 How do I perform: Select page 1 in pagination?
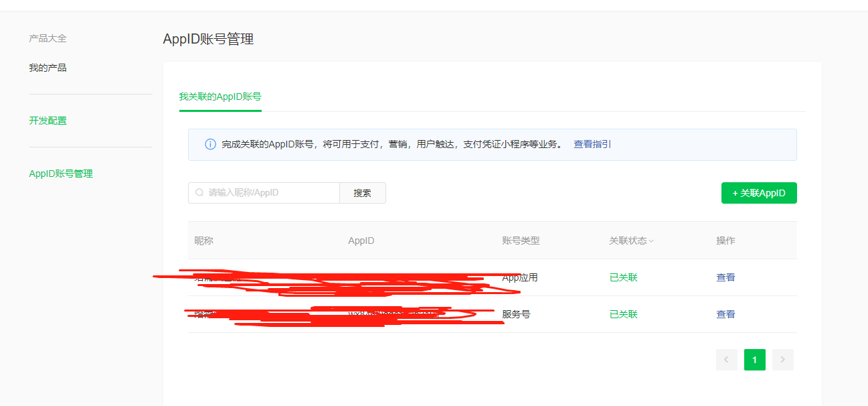(x=755, y=360)
